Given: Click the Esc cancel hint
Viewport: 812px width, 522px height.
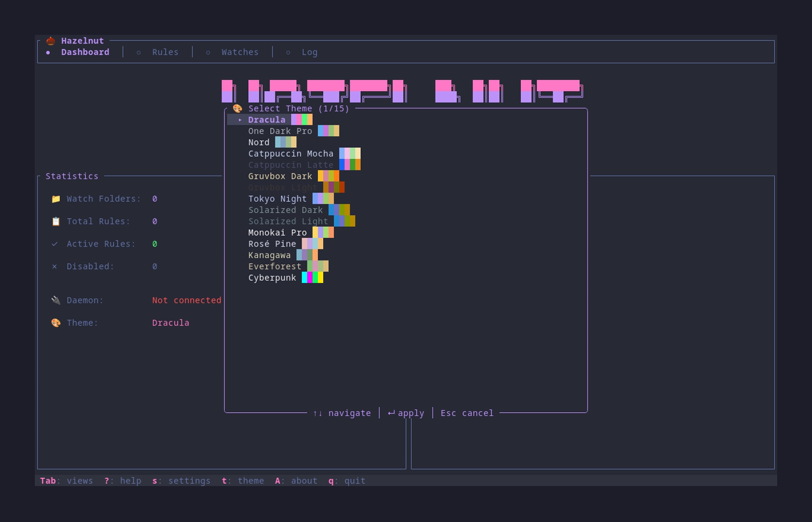Looking at the screenshot, I should pyautogui.click(x=466, y=413).
